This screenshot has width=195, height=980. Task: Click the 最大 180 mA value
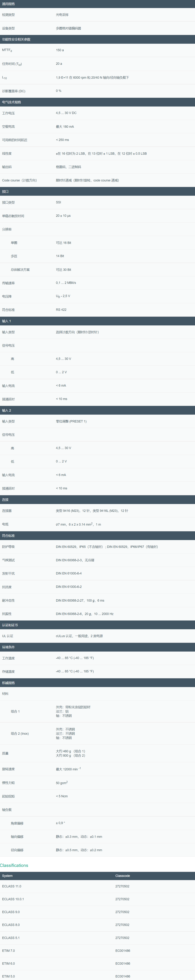(65, 127)
